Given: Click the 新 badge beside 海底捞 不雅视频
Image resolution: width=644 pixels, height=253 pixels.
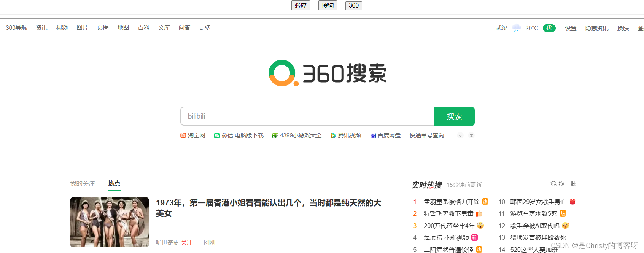Looking at the screenshot, I should click(474, 237).
